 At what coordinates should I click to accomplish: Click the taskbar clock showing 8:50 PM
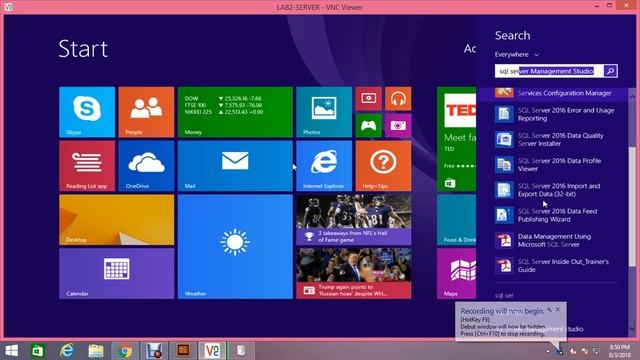tap(620, 351)
